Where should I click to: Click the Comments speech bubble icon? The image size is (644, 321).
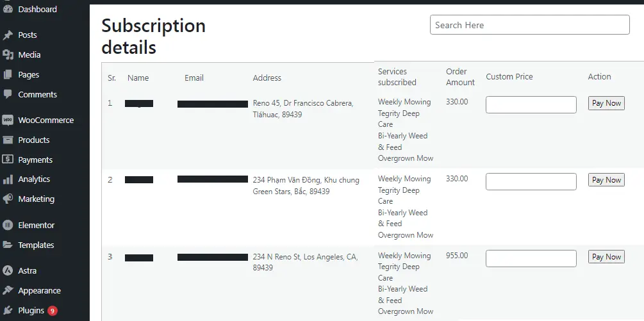(x=8, y=94)
